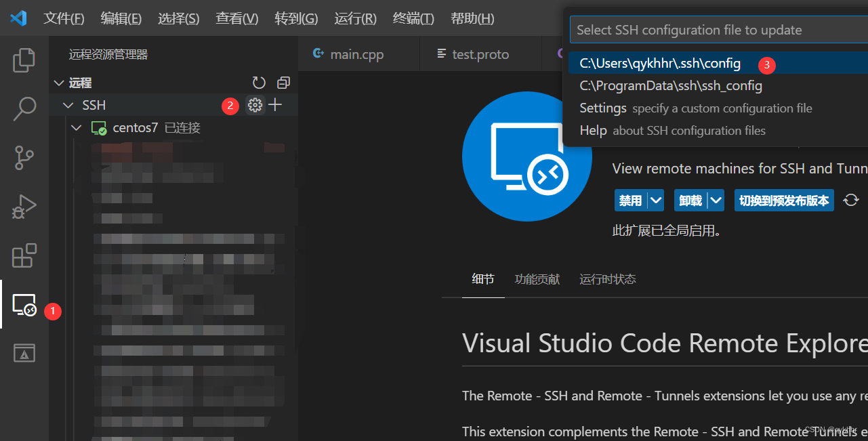Image resolution: width=868 pixels, height=441 pixels.
Task: Collapse the SSH tree node
Action: [68, 105]
